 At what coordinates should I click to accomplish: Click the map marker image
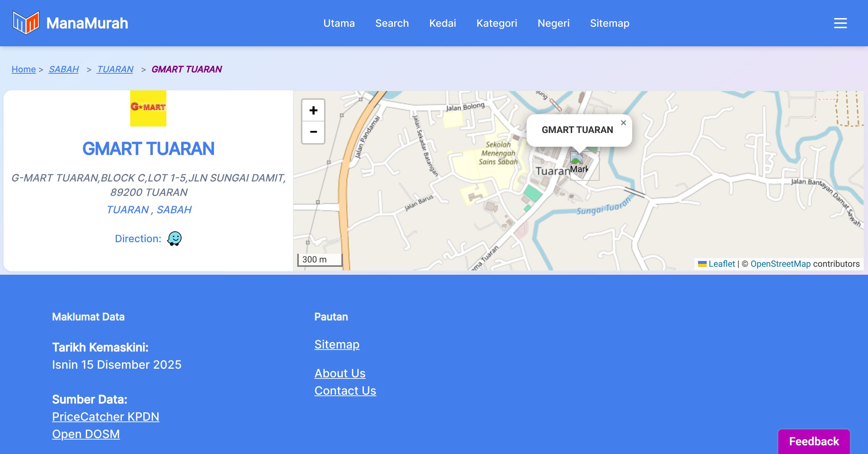click(x=576, y=159)
